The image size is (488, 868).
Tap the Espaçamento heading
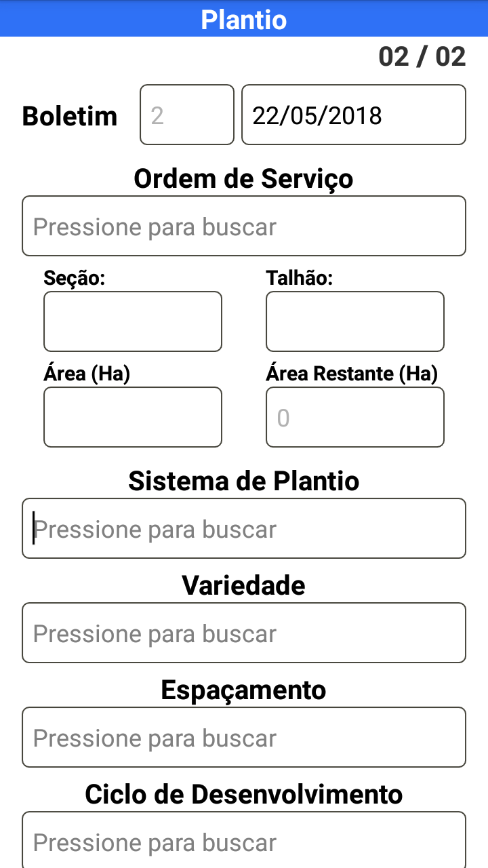243,690
